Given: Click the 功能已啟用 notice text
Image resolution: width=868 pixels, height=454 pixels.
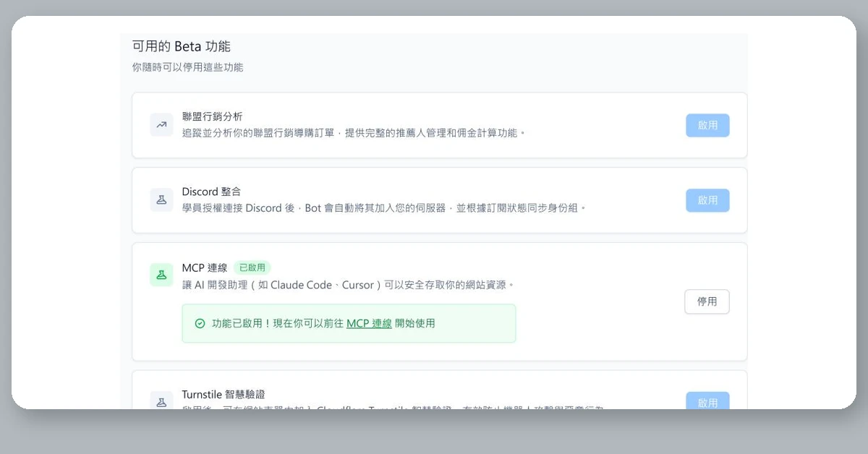Looking at the screenshot, I should pos(323,323).
